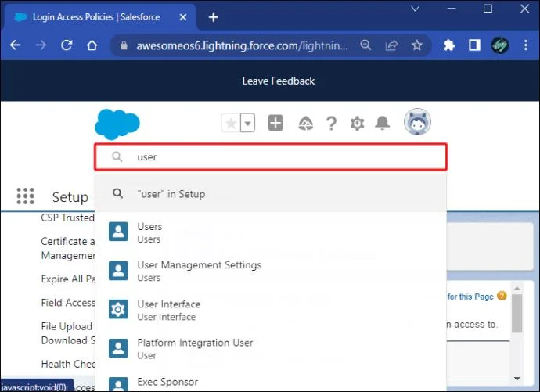The height and width of the screenshot is (392, 540).
Task: Open the App Launcher dots grid
Action: (26, 196)
